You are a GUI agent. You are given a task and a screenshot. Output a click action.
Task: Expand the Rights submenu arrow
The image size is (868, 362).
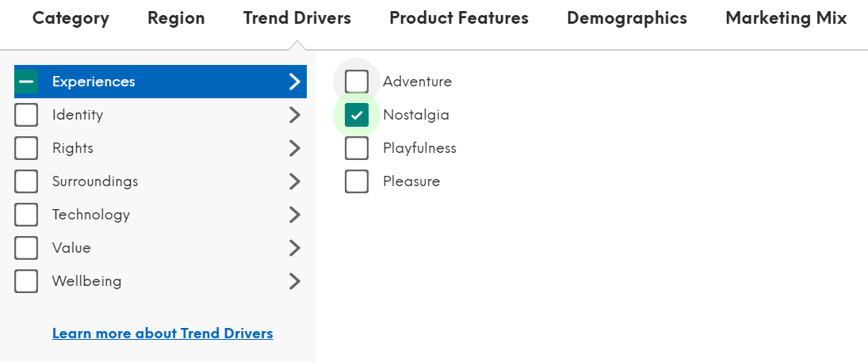(x=295, y=148)
